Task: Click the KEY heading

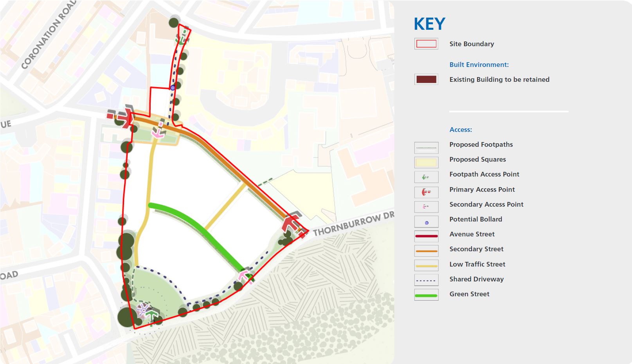Action: pos(429,24)
